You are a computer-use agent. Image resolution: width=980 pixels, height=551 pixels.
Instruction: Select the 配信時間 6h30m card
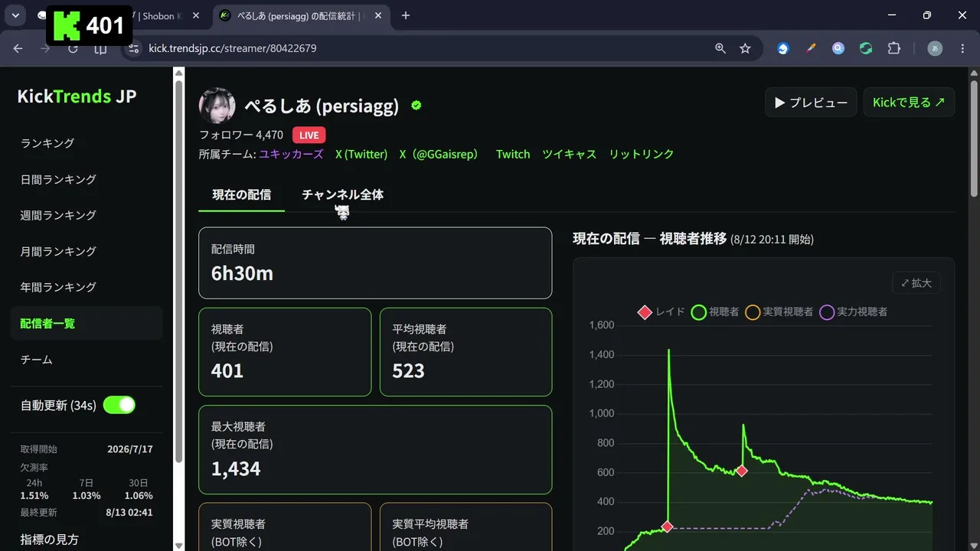375,262
